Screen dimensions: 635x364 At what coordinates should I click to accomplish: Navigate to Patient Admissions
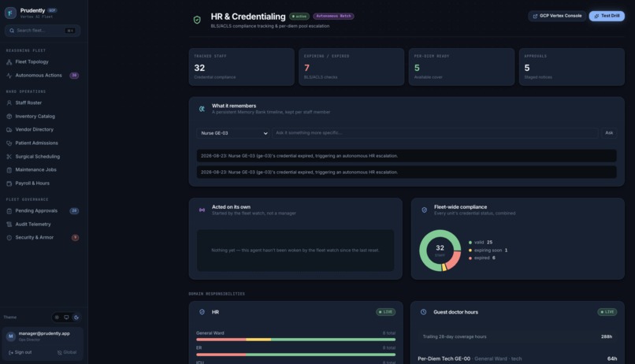tap(43, 143)
